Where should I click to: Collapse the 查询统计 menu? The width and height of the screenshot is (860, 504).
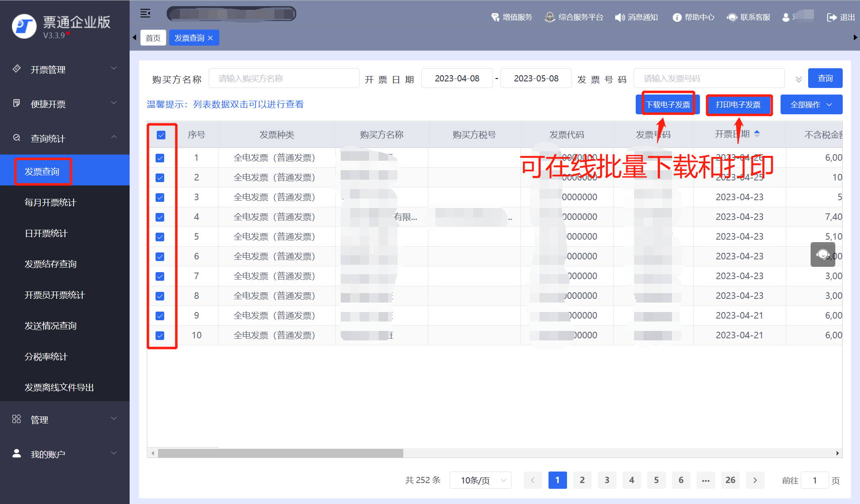click(x=65, y=138)
